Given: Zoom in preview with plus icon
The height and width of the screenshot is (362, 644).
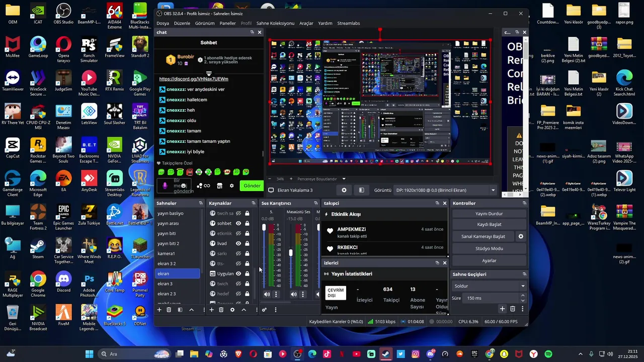Looking at the screenshot, I should point(291,179).
